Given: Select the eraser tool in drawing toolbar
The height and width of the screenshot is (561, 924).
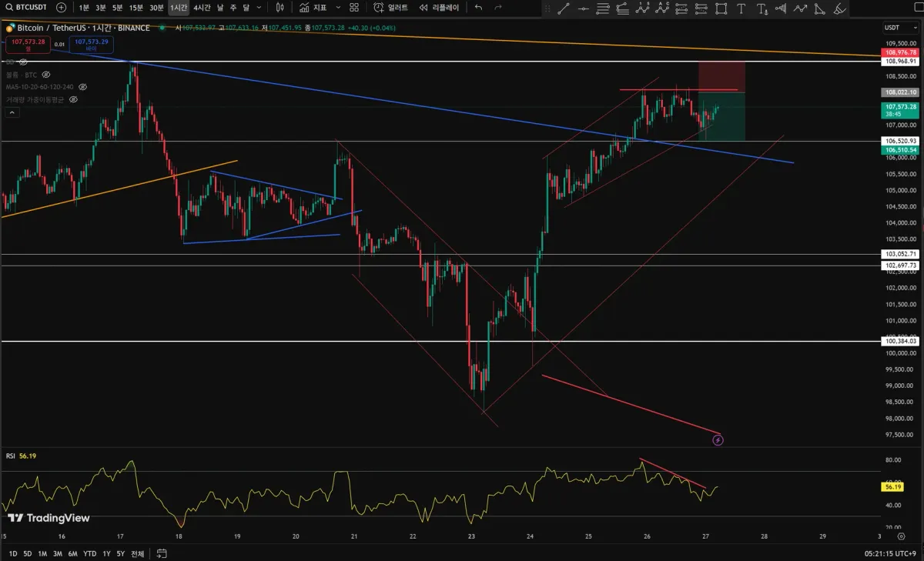Looking at the screenshot, I should [839, 8].
